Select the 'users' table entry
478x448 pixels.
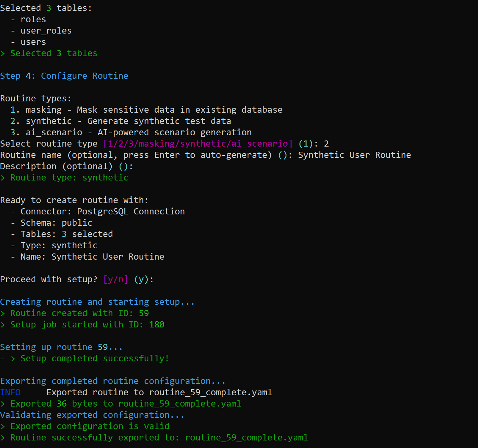33,42
